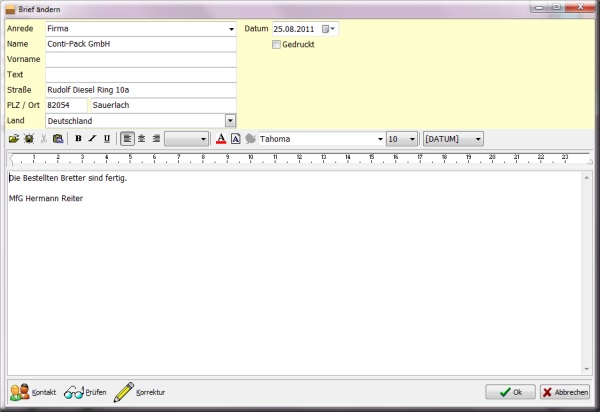The image size is (600, 412).
Task: Click the Ort field Sauerlach
Action: (x=163, y=105)
